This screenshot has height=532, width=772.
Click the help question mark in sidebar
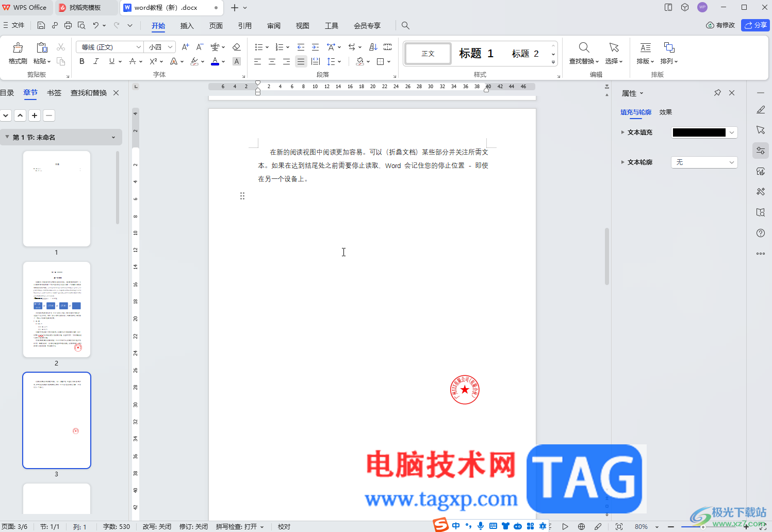tap(761, 233)
